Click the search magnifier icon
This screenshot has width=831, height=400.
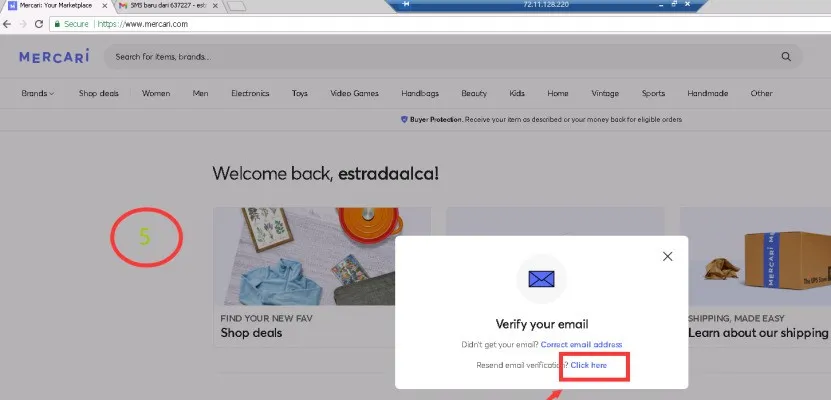[786, 57]
